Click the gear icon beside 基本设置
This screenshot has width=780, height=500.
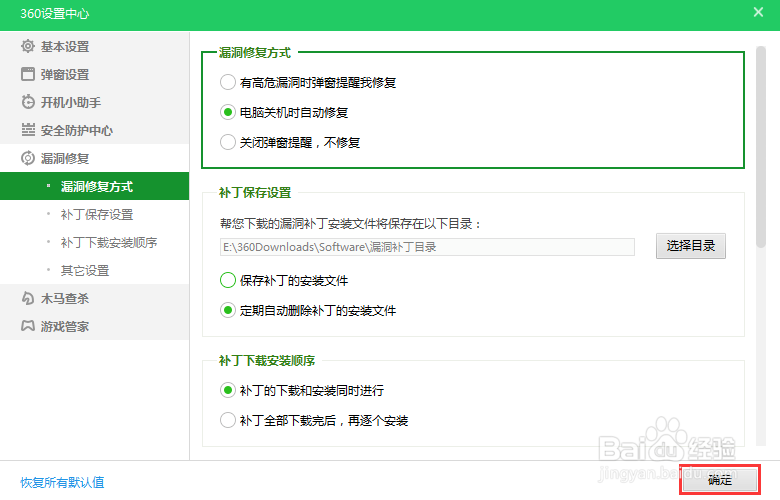[x=28, y=46]
